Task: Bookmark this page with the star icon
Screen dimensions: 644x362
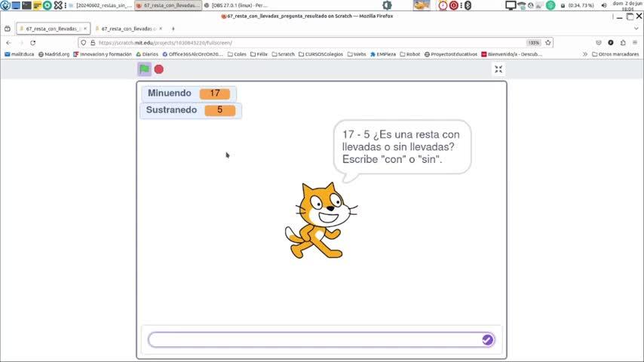Action: pyautogui.click(x=548, y=43)
